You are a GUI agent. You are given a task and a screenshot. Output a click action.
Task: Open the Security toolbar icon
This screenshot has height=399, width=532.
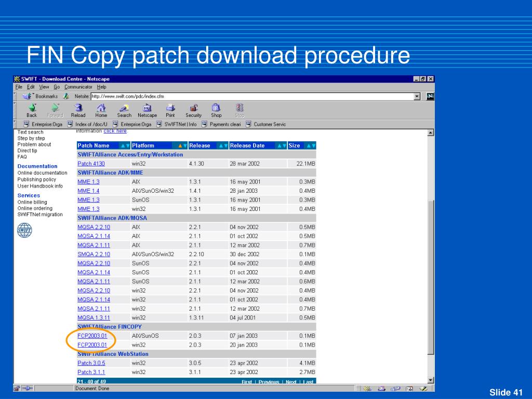point(193,110)
